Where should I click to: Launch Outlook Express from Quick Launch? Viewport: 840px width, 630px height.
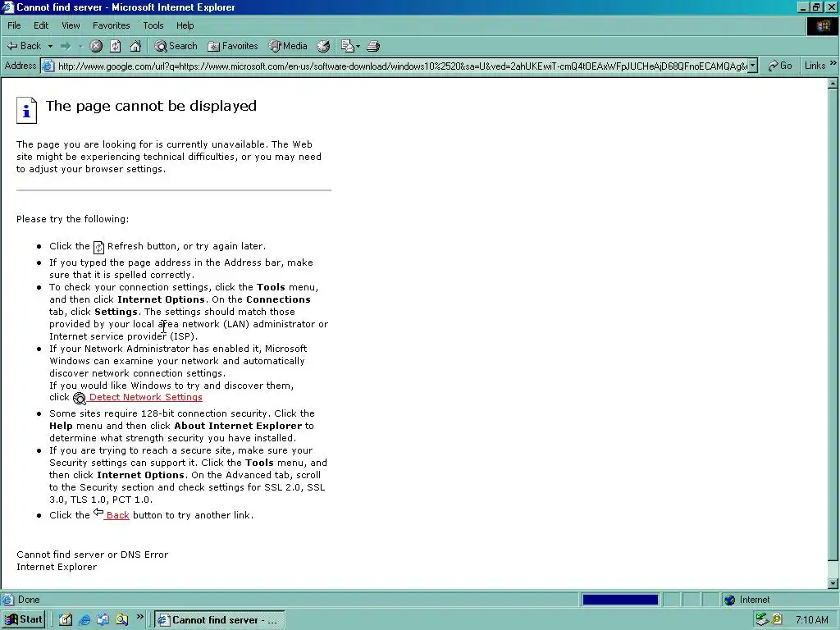click(103, 619)
